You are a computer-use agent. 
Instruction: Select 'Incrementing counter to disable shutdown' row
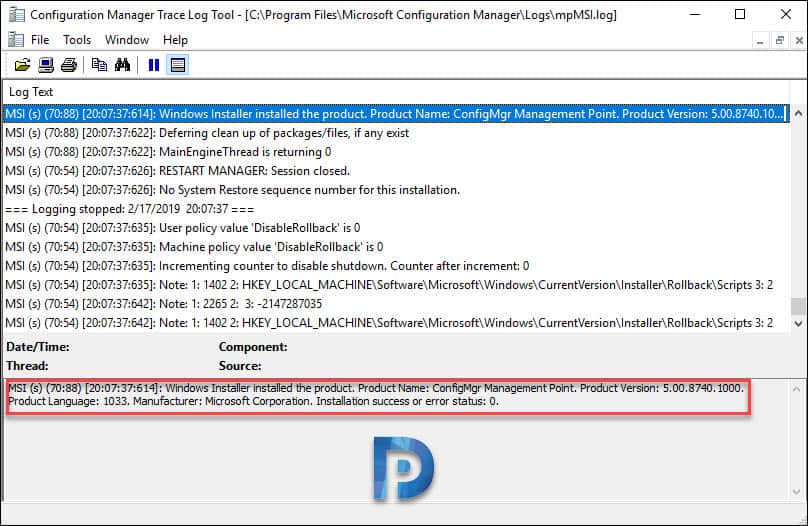397,266
